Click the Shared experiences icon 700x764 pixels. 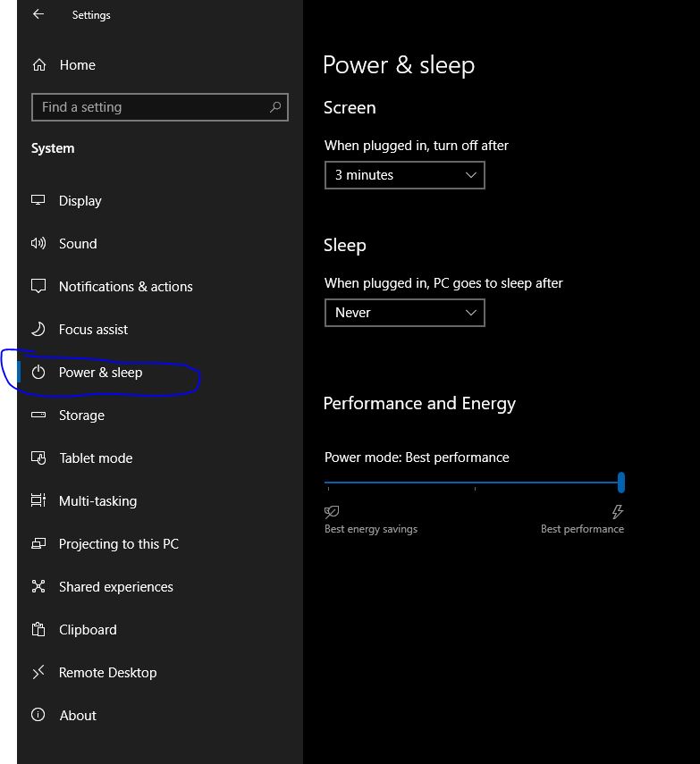38,586
